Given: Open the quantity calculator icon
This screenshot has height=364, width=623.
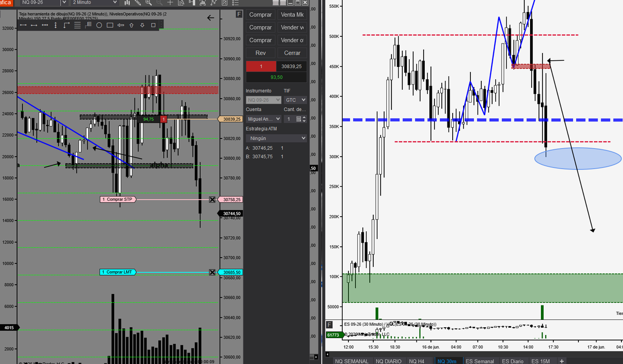Looking at the screenshot, I should pos(298,119).
